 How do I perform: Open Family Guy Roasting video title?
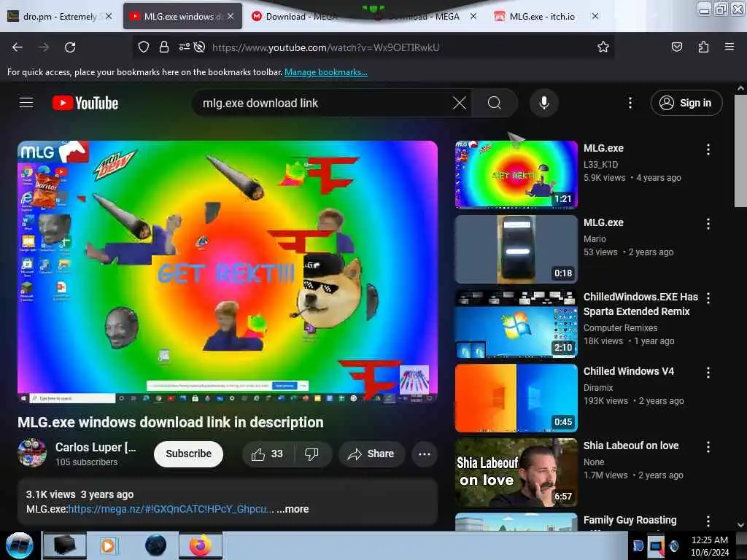(630, 520)
